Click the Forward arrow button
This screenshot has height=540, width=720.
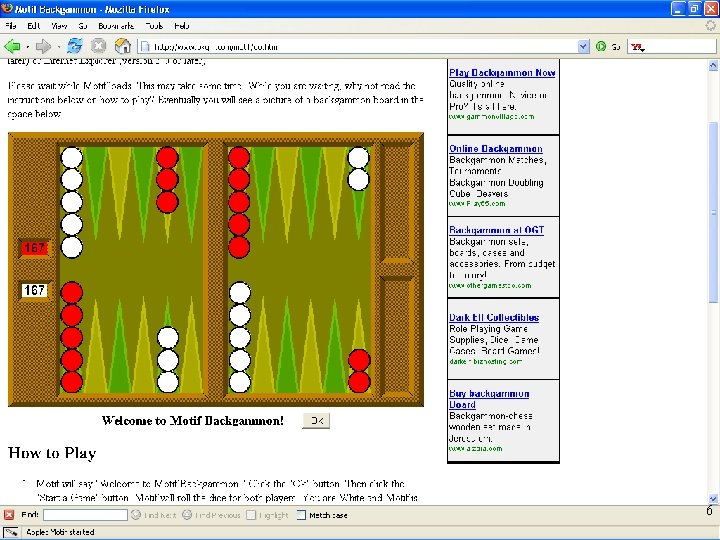point(44,46)
